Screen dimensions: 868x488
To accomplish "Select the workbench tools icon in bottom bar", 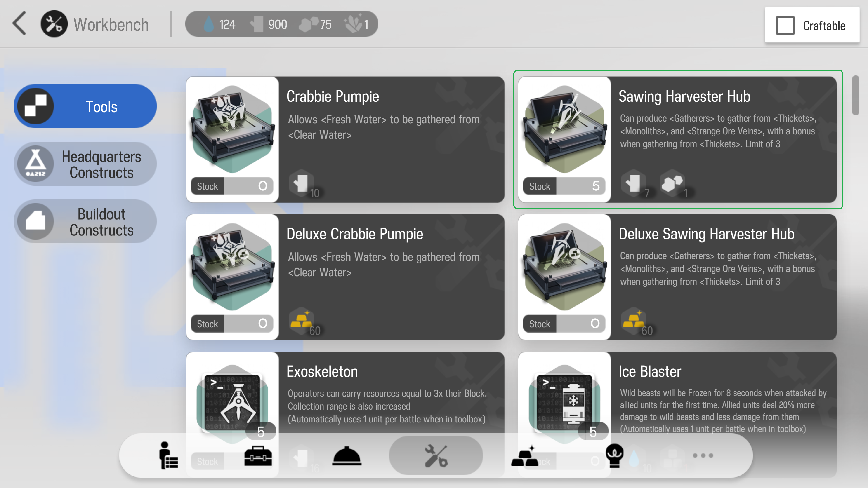I will [x=436, y=455].
